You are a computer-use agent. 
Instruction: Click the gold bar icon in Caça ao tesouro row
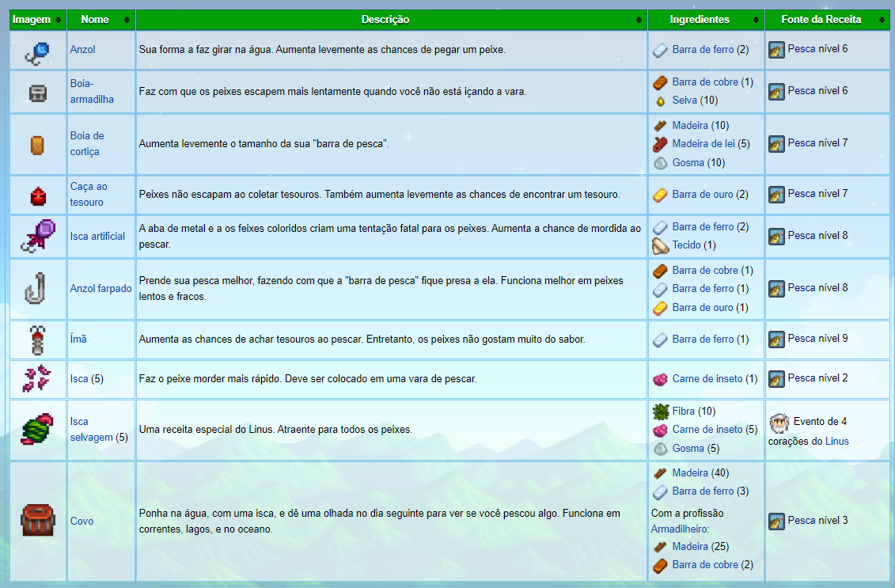[661, 195]
